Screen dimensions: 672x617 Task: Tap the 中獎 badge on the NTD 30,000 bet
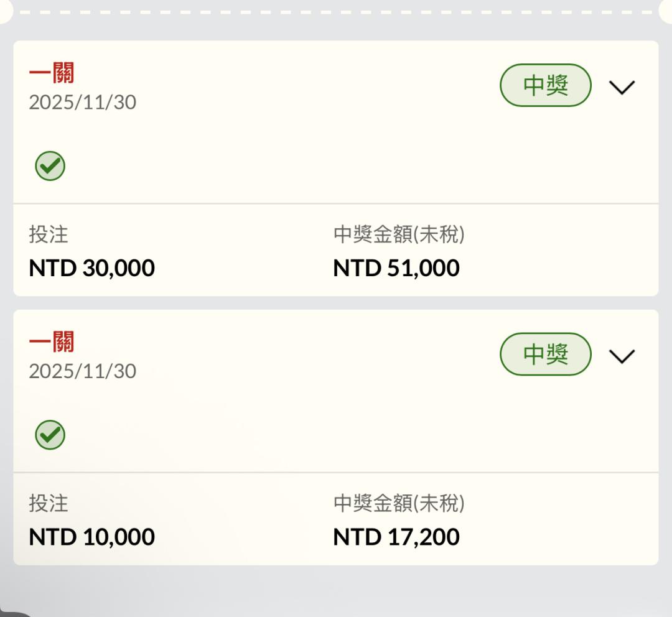coord(545,85)
